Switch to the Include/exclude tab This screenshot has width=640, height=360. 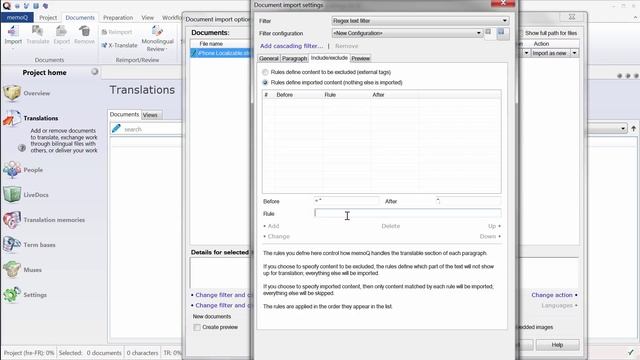[329, 58]
